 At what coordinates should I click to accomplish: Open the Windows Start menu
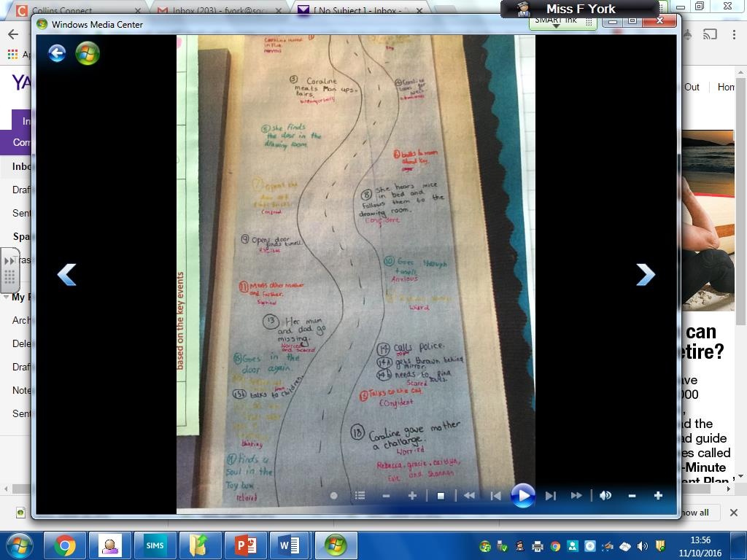(x=19, y=545)
